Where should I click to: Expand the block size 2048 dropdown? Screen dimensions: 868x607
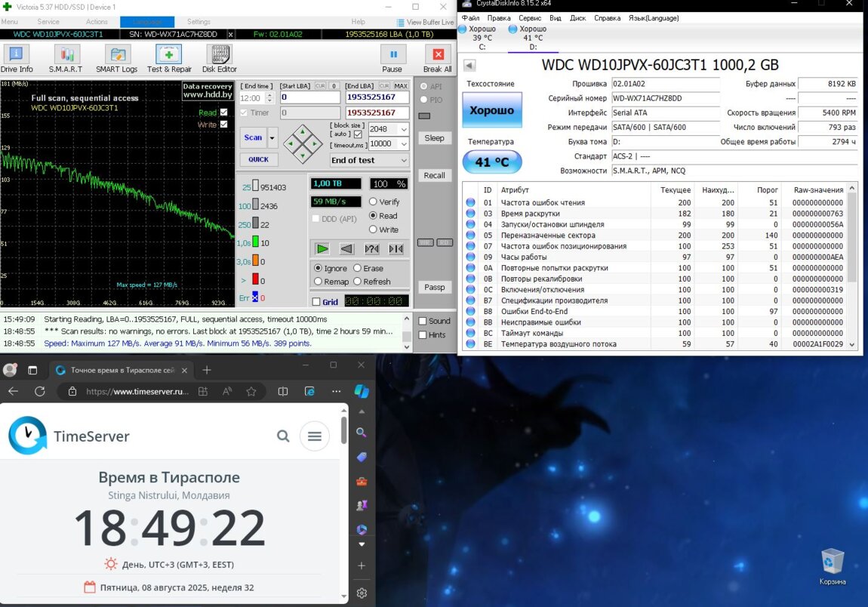coord(404,129)
